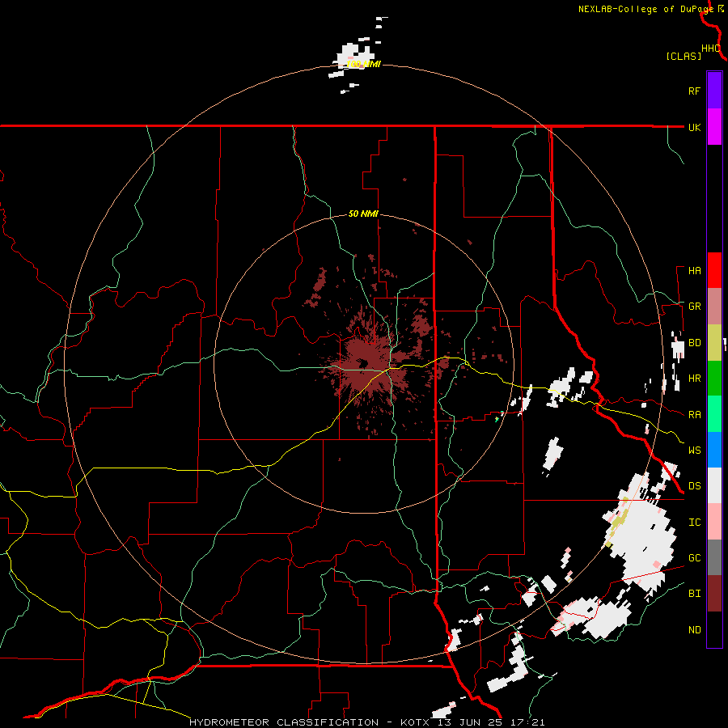The height and width of the screenshot is (728, 728).
Task: Click the purple RF color swatch in legend
Action: click(x=714, y=91)
